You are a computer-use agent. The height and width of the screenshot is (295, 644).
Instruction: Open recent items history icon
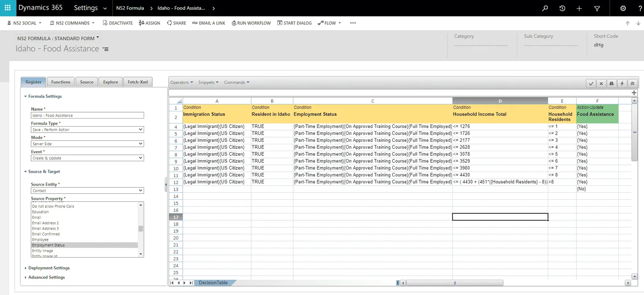coord(562,8)
